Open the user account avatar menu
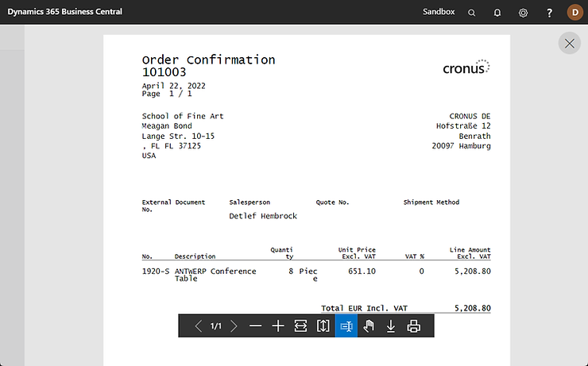 574,13
